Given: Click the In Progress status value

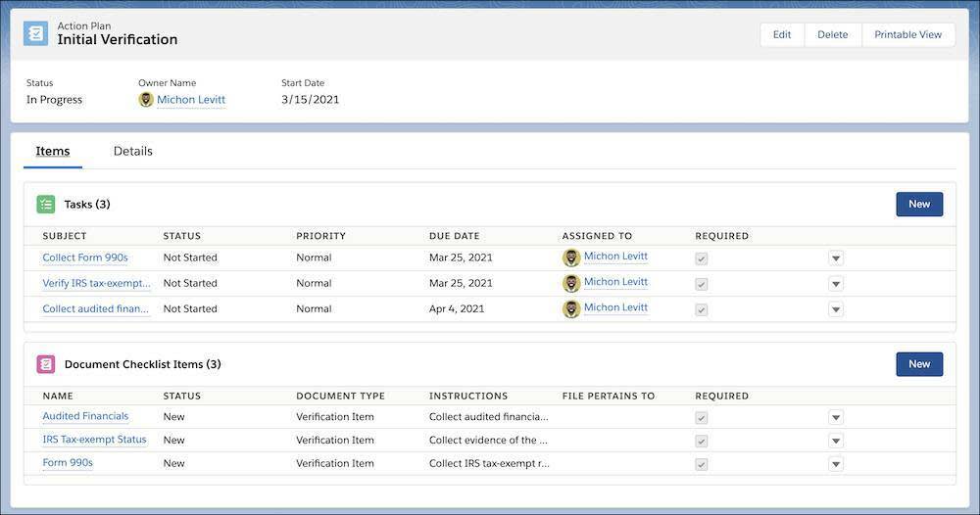Looking at the screenshot, I should tap(54, 99).
